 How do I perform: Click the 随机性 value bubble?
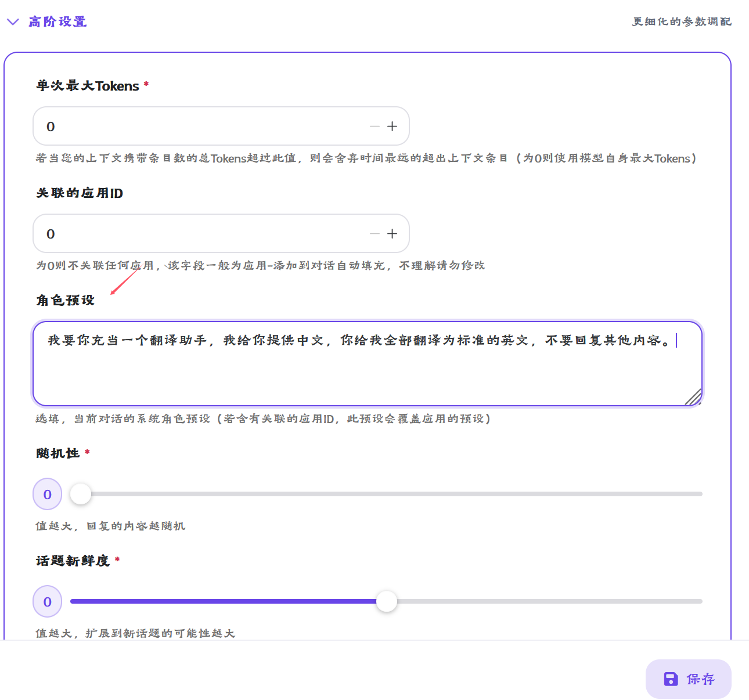[48, 494]
